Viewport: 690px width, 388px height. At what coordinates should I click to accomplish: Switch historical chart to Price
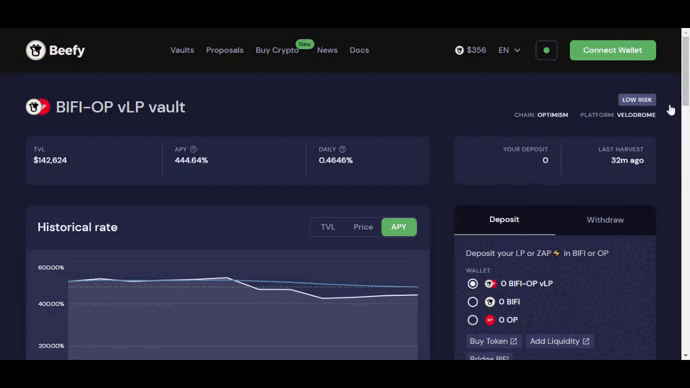tap(363, 227)
